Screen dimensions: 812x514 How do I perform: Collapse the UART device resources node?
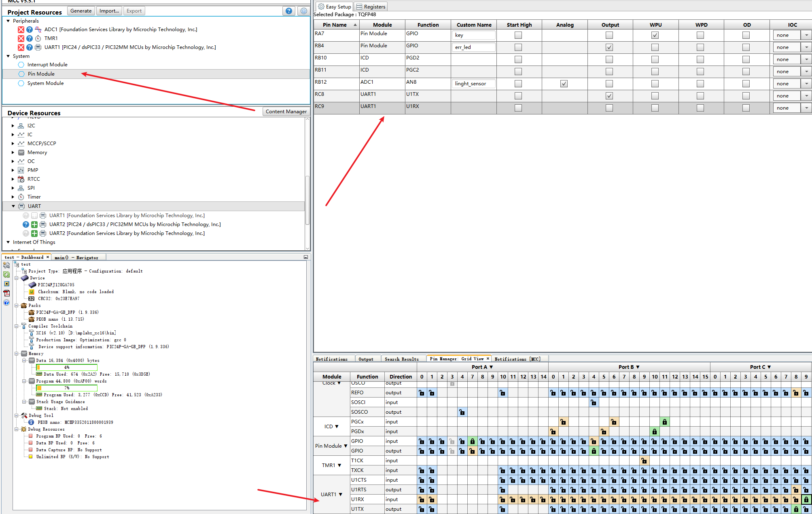13,206
